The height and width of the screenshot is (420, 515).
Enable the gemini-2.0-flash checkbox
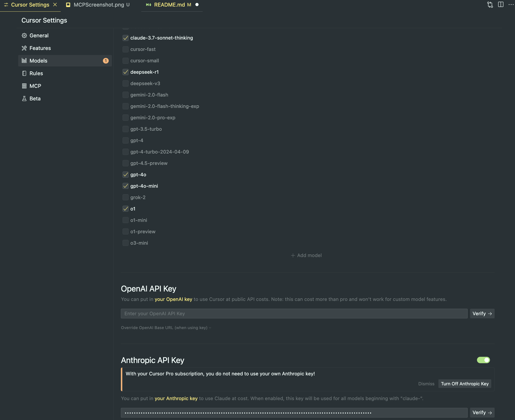pyautogui.click(x=125, y=95)
